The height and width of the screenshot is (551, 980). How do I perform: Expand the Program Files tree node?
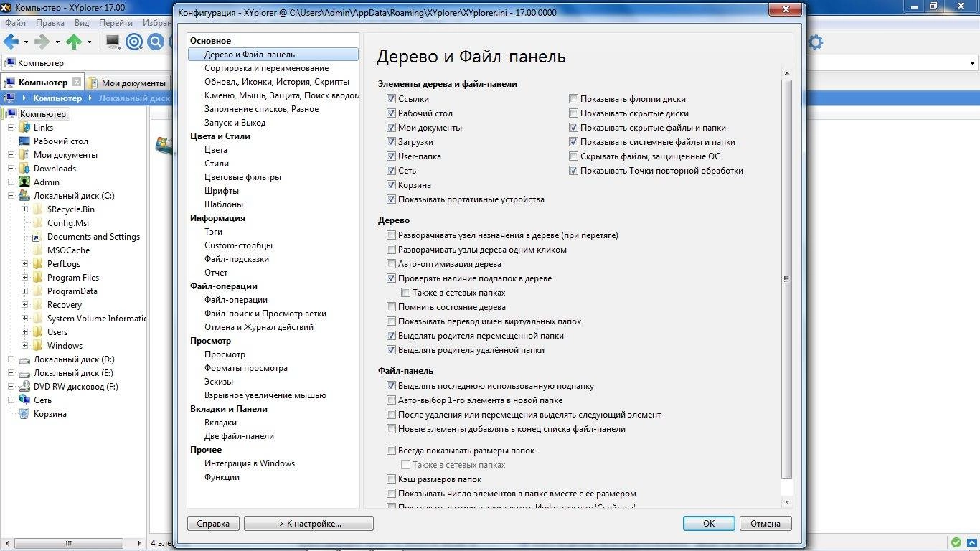tap(25, 278)
